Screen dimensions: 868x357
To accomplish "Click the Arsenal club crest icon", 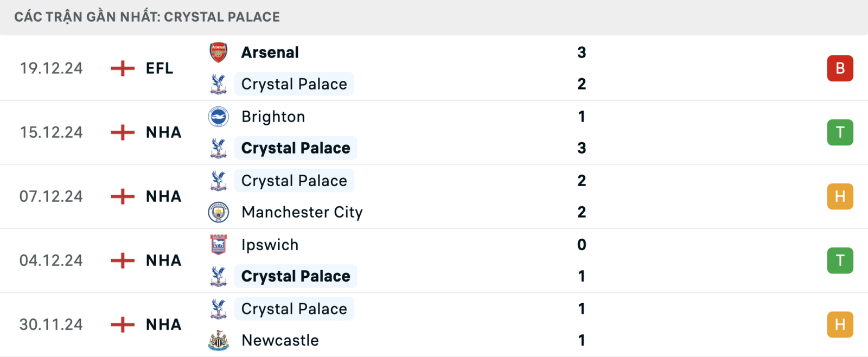I will pos(219,53).
